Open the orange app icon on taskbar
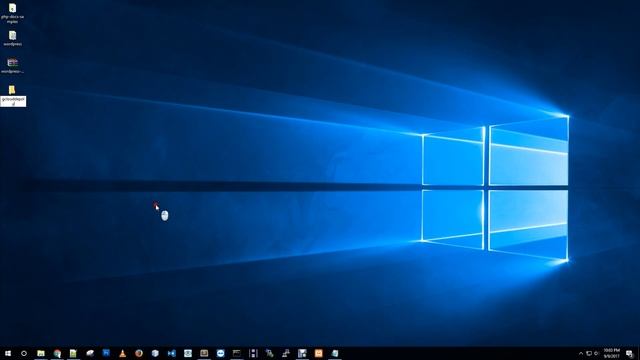 318,353
